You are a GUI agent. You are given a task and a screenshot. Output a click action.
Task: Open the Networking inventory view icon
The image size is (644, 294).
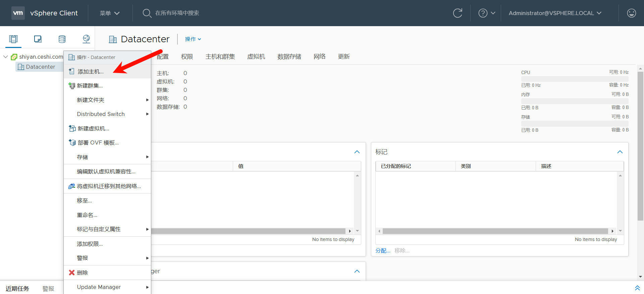coord(86,39)
